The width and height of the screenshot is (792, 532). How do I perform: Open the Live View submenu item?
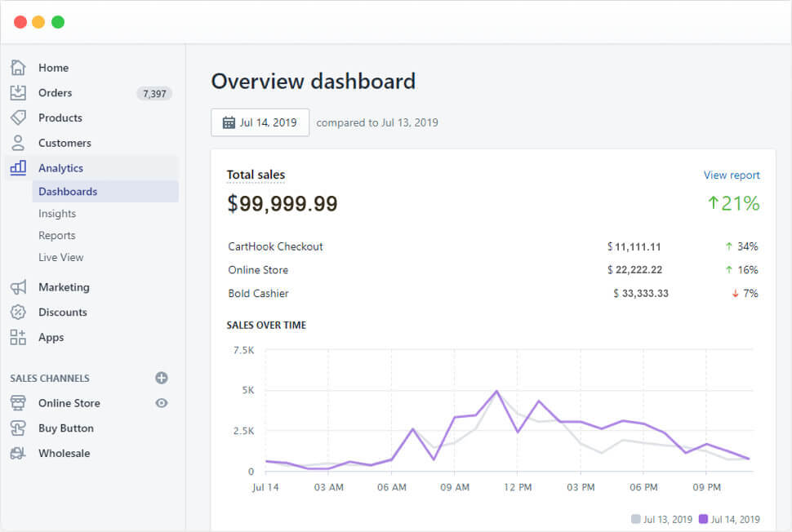(60, 257)
